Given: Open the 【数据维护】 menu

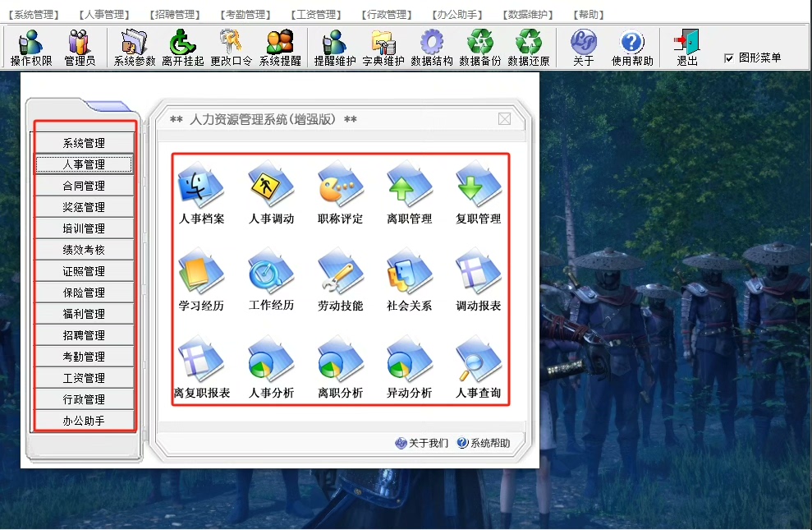Looking at the screenshot, I should coord(527,15).
